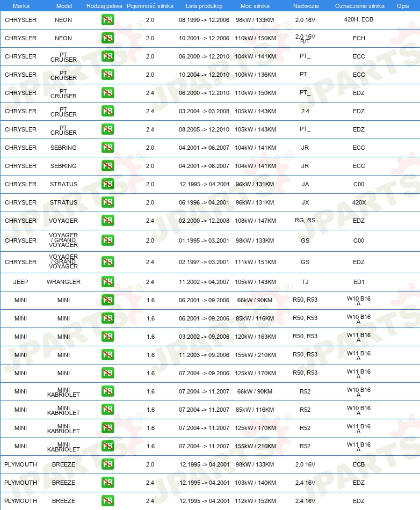This screenshot has width=420, height=510.
Task: Click the fuel icon in the Mini Kabriolet 66kW row
Action: (x=107, y=391)
